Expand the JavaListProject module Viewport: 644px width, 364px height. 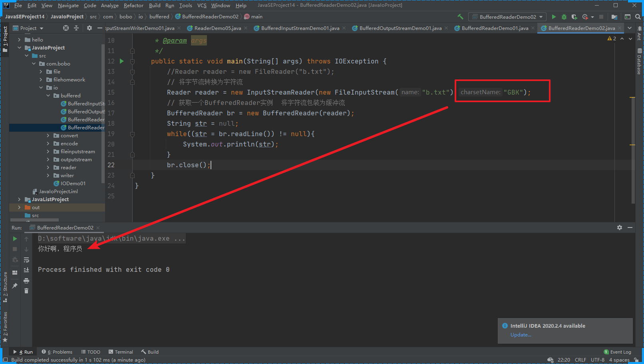(19, 199)
